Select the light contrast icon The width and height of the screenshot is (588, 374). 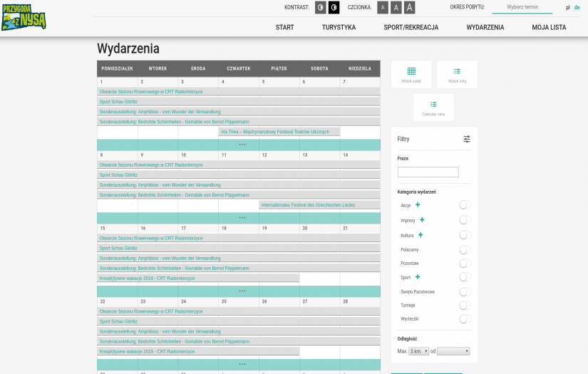pos(320,8)
